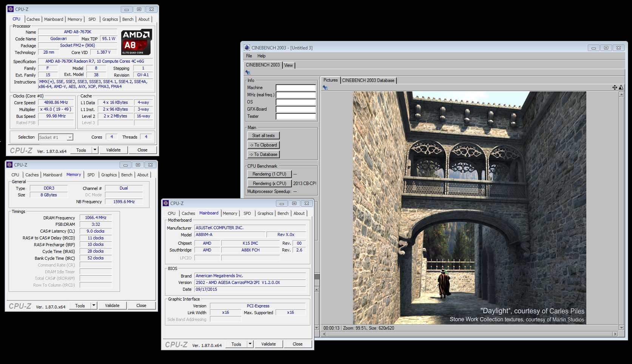Click the AMD A8 processor logo

coord(137,42)
